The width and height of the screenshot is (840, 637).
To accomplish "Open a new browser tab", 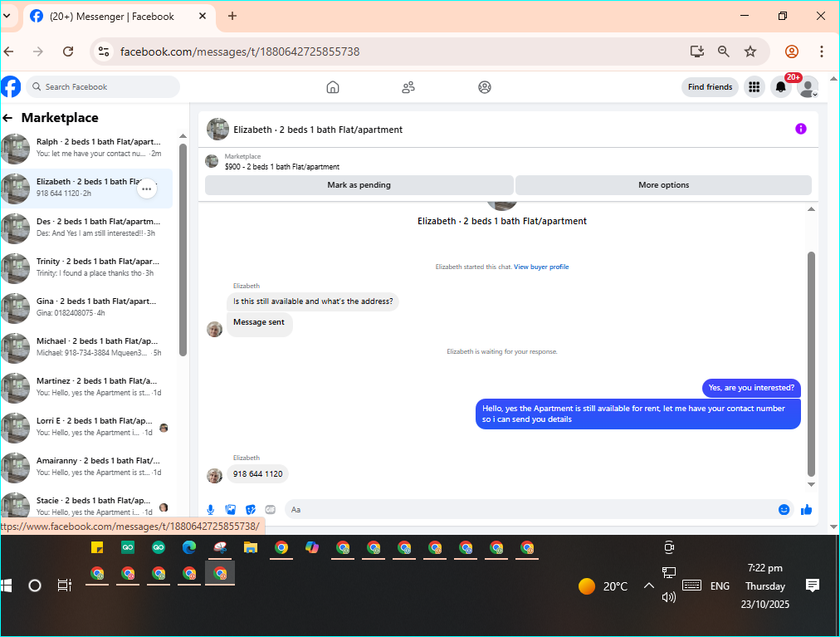I will [232, 16].
